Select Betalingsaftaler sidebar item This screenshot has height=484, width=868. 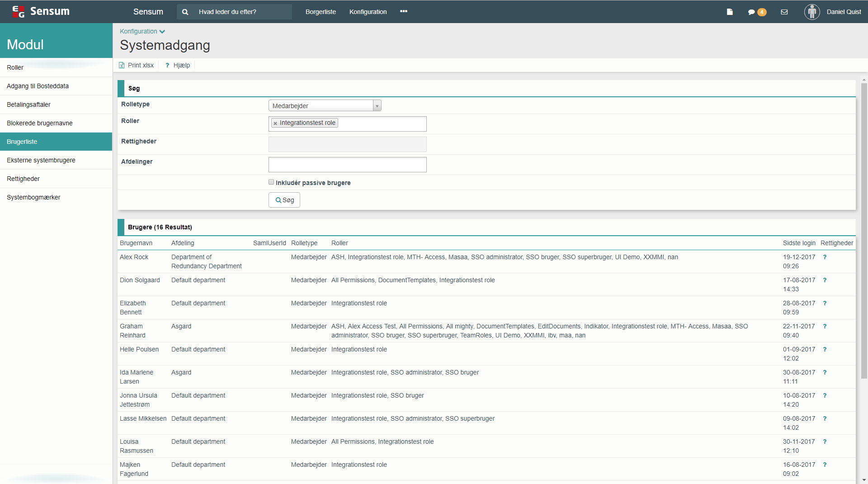point(56,104)
